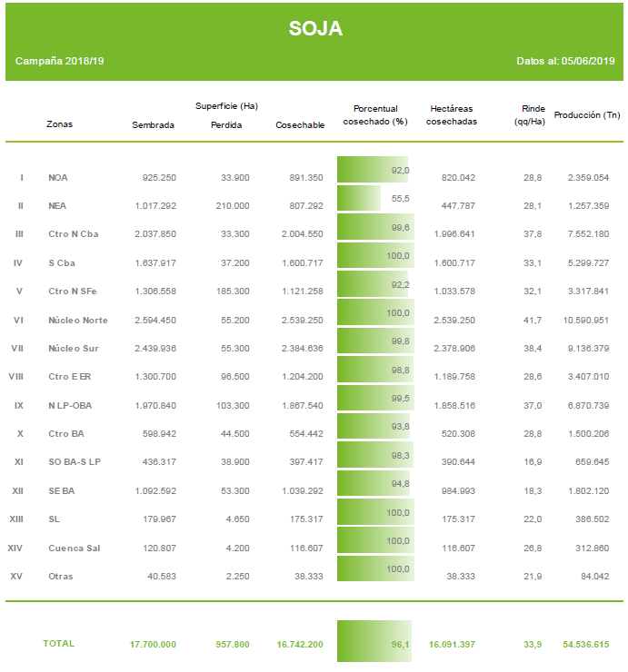
Task: Click Núcleo Norte production value 10.590.951
Action: pos(586,321)
